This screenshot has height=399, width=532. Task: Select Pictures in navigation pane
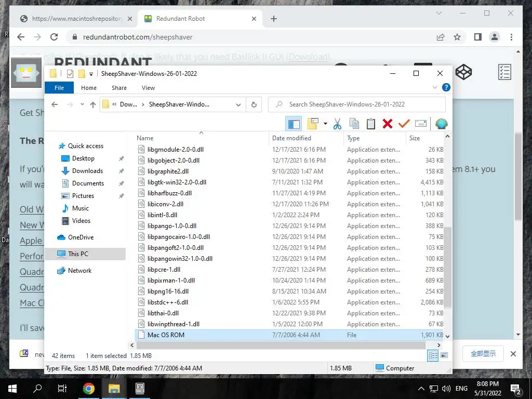[x=83, y=196]
